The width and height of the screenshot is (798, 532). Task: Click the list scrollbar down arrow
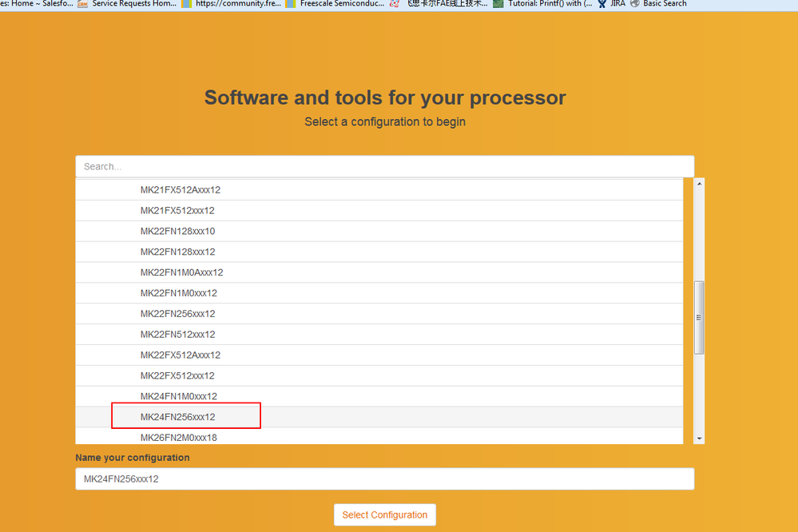click(x=699, y=439)
